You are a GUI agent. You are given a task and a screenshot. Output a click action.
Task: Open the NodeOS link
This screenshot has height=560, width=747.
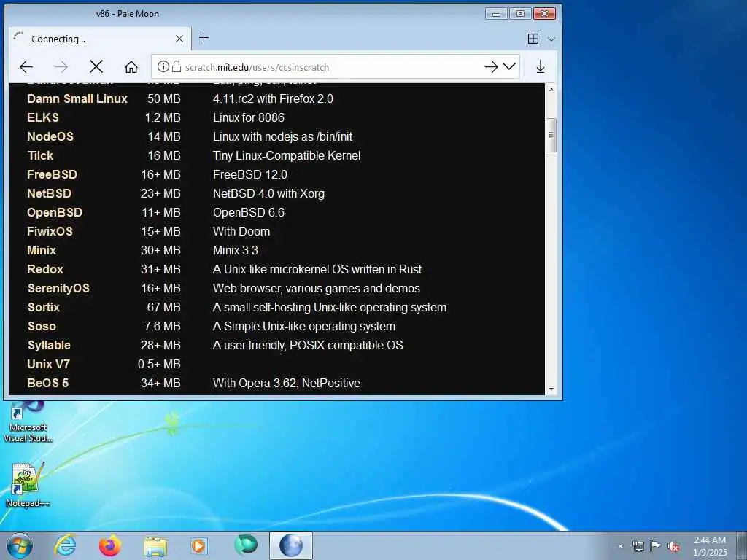[x=50, y=136]
